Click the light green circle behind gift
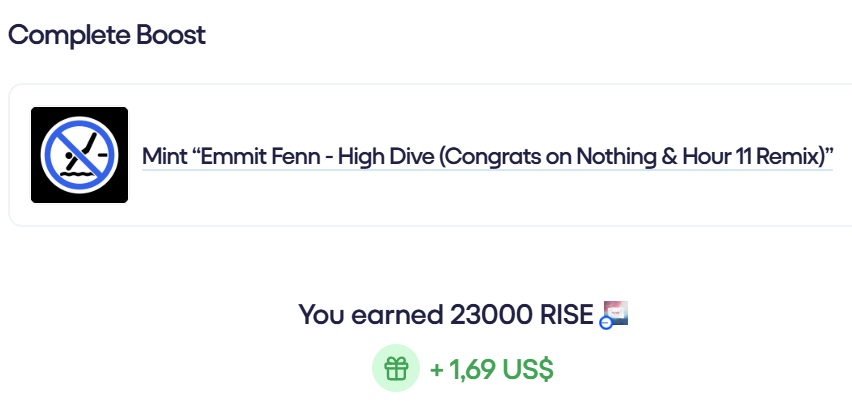Image resolution: width=852 pixels, height=410 pixels. tap(396, 368)
